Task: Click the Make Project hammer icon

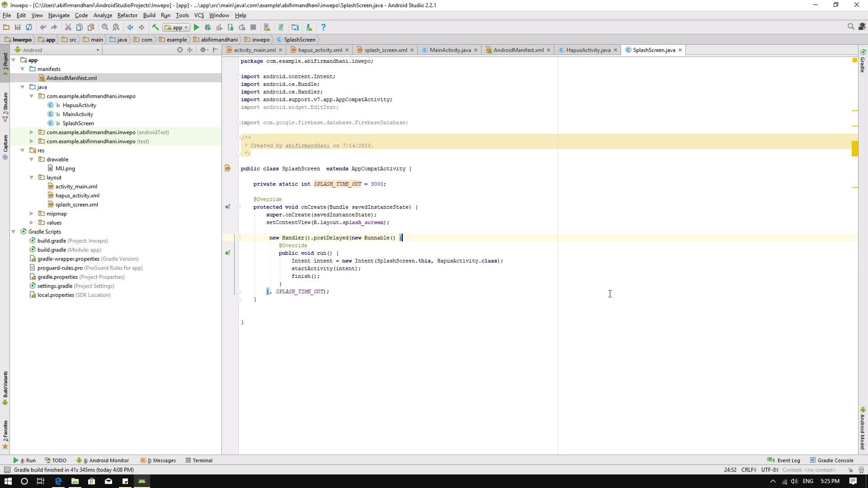Action: coord(155,28)
